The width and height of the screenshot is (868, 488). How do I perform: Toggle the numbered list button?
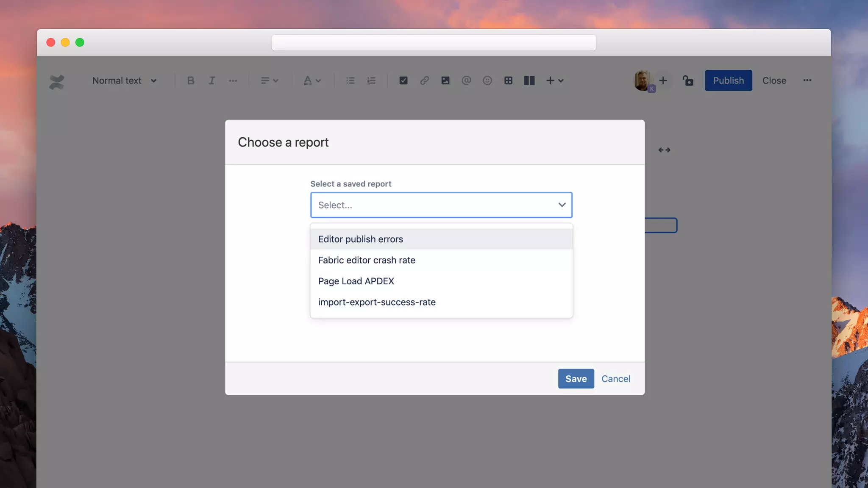[371, 80]
